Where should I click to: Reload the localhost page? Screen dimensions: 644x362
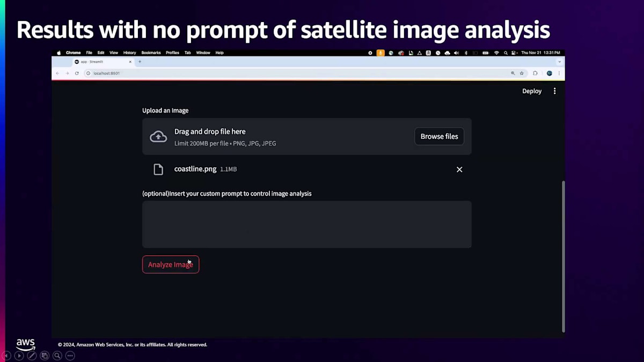click(x=77, y=73)
